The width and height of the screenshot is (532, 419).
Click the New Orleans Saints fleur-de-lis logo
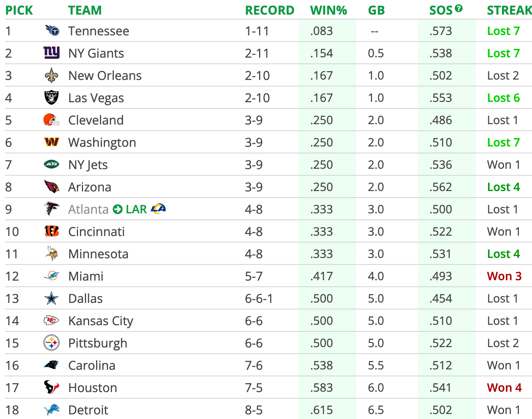(52, 75)
